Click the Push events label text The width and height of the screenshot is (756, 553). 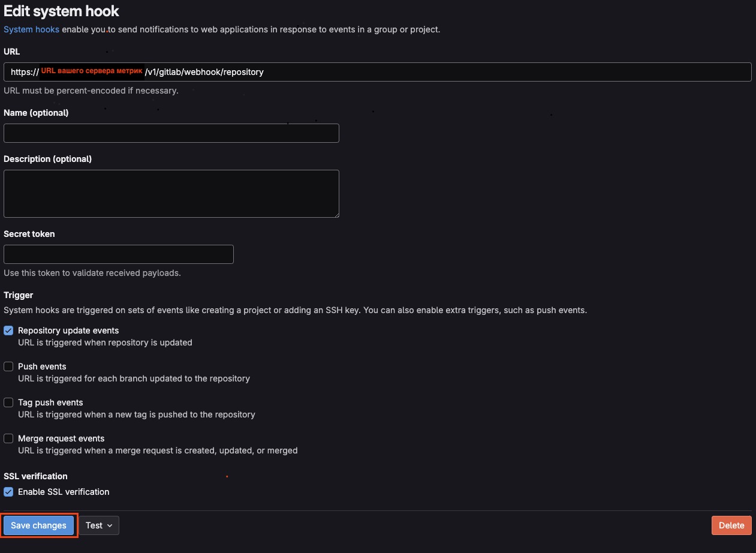(42, 366)
